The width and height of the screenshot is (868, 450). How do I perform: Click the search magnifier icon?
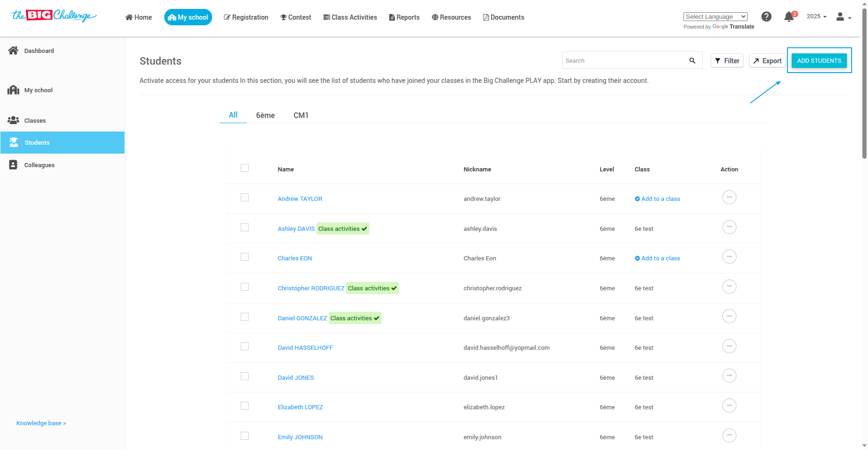tap(692, 60)
